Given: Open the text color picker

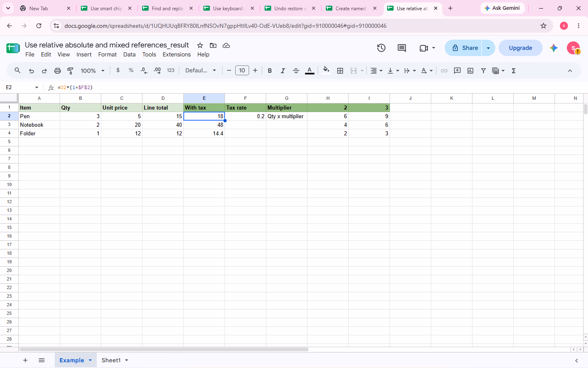Looking at the screenshot, I should (x=310, y=70).
